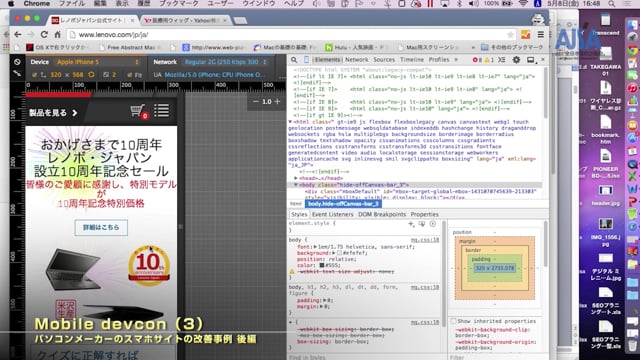Expand the head element node
Screen dimensions: 640x360
(296, 178)
